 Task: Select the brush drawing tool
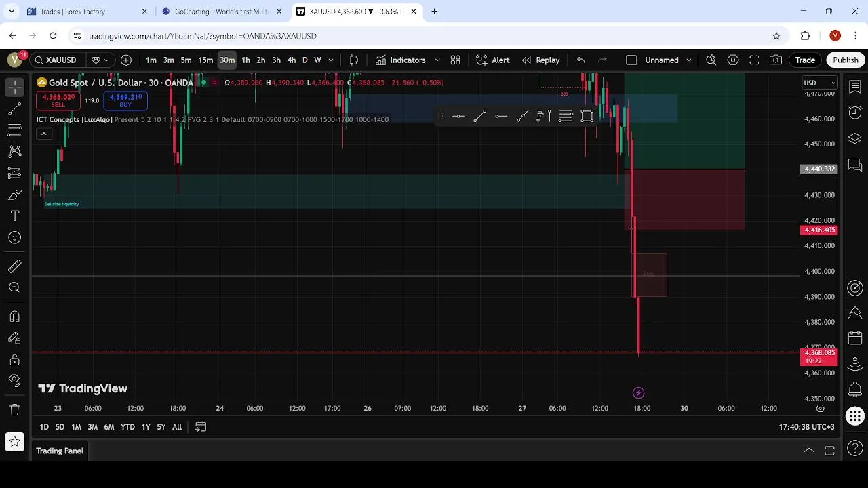pos(14,195)
